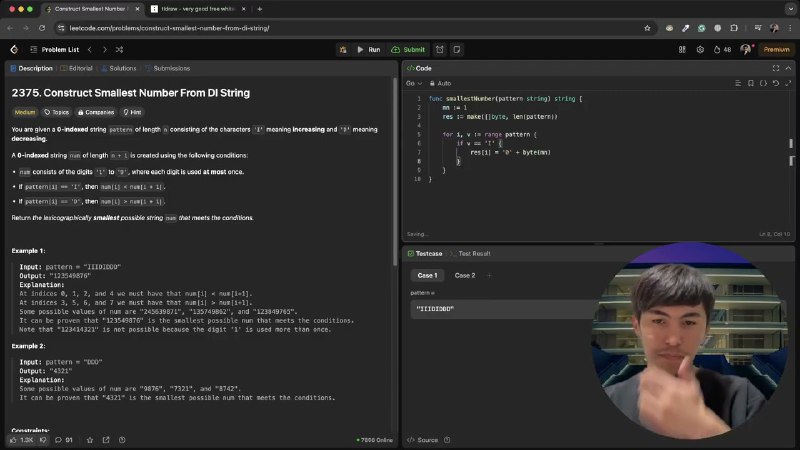Expand code editor to full screen icon

pyautogui.click(x=788, y=83)
